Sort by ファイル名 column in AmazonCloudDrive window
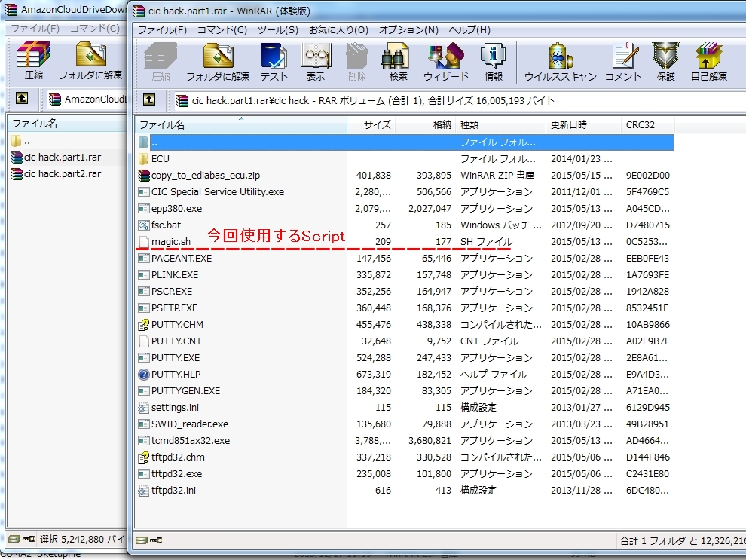Image resolution: width=746 pixels, height=560 pixels. point(66,124)
